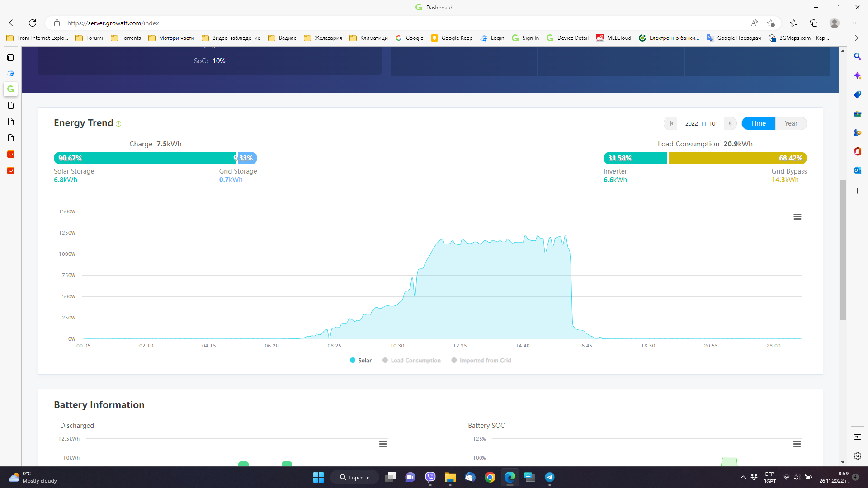Open Telegram from the taskbar
The width and height of the screenshot is (868, 488).
coord(549,477)
